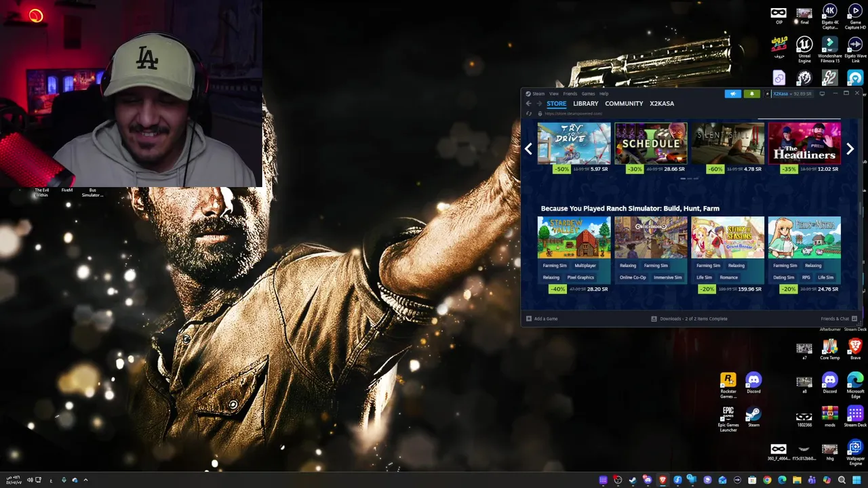This screenshot has width=868, height=488.
Task: Open Wondershare Filmora 15 desktop shortcut
Action: coord(830,50)
